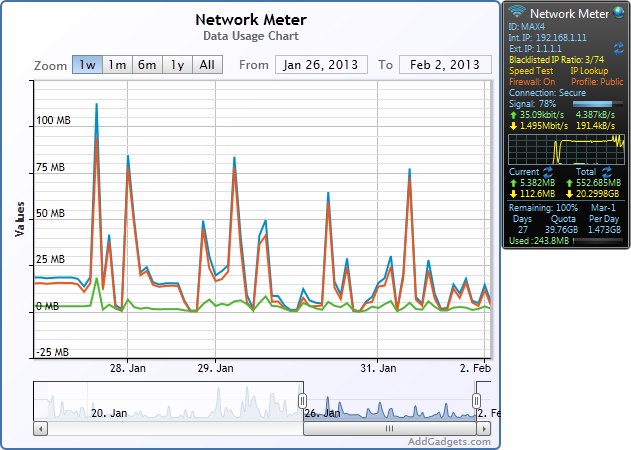Screen dimensions: 631x450
Task: Click Firewall: On status
Action: click(x=532, y=82)
